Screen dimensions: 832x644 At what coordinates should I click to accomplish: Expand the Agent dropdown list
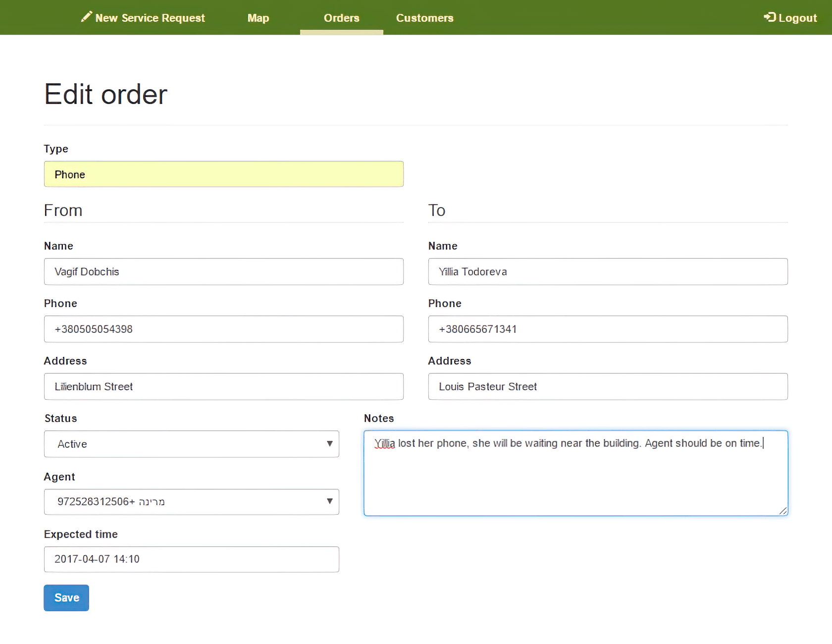click(x=191, y=502)
